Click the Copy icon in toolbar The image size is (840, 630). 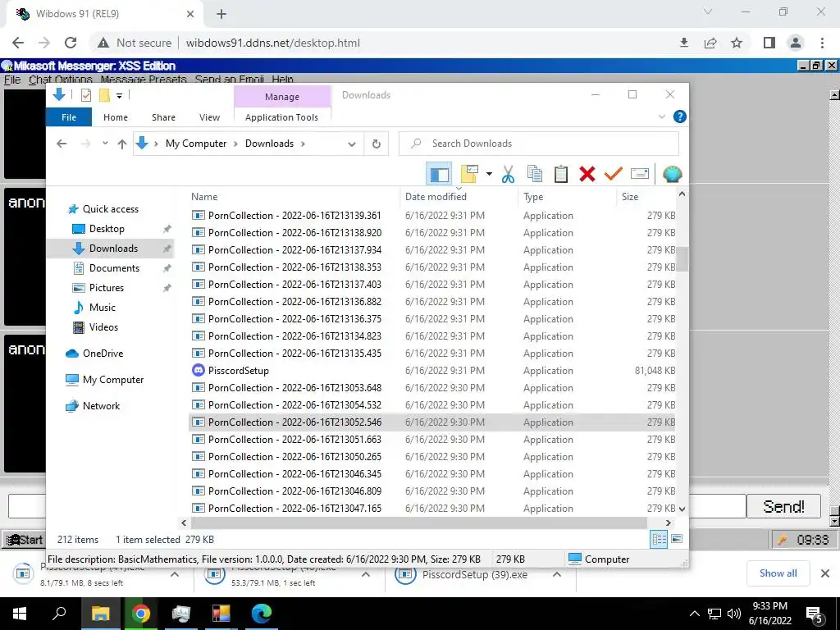point(534,174)
